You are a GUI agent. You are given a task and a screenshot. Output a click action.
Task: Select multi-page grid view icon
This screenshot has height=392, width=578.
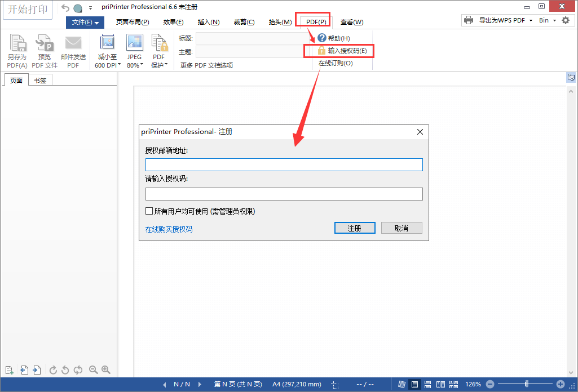click(x=454, y=385)
